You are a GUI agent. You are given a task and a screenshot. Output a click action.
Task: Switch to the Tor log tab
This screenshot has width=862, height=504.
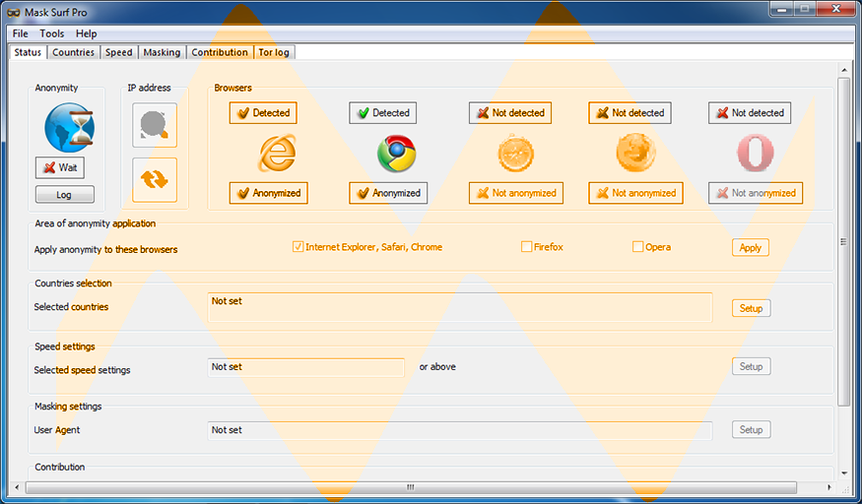pyautogui.click(x=274, y=52)
